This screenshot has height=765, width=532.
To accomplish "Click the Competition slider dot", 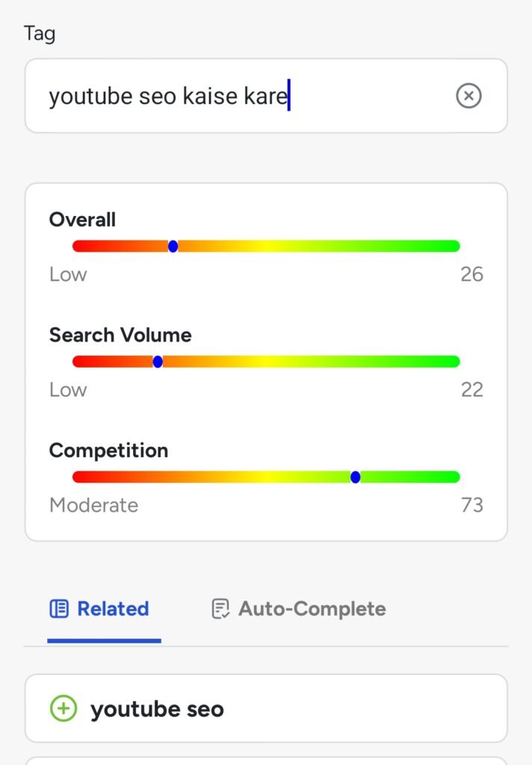I will pyautogui.click(x=355, y=477).
